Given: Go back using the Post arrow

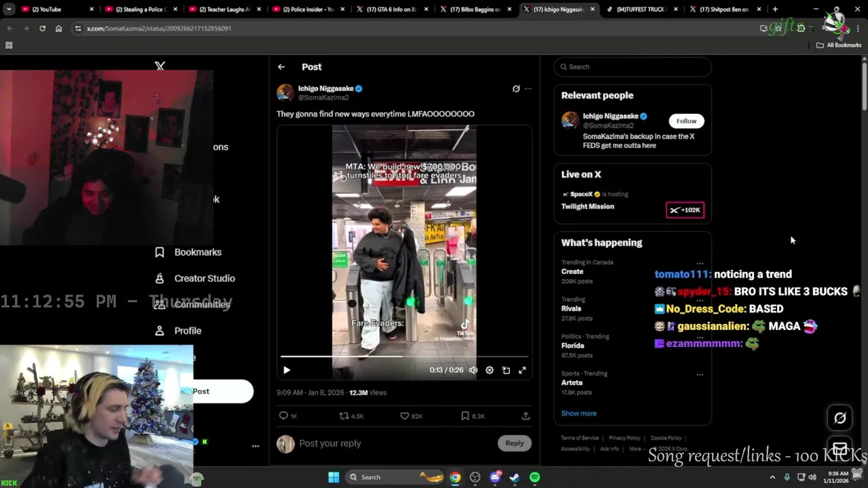Looking at the screenshot, I should click(x=281, y=67).
